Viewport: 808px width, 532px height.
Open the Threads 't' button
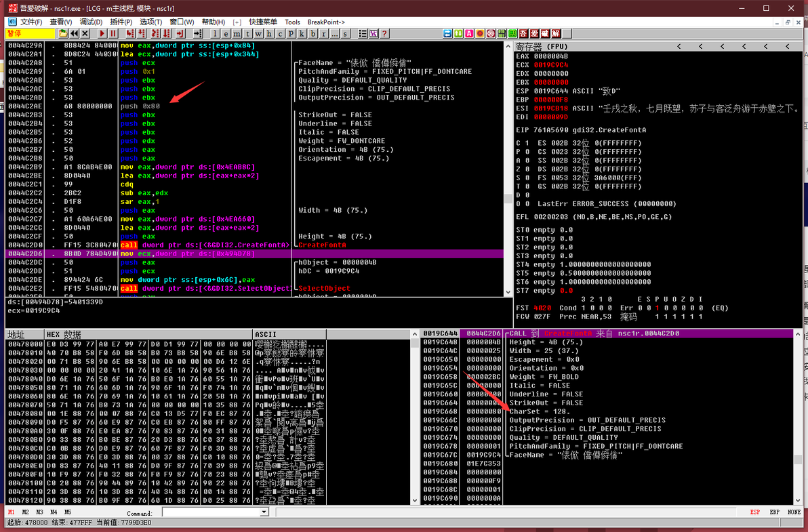coord(247,33)
